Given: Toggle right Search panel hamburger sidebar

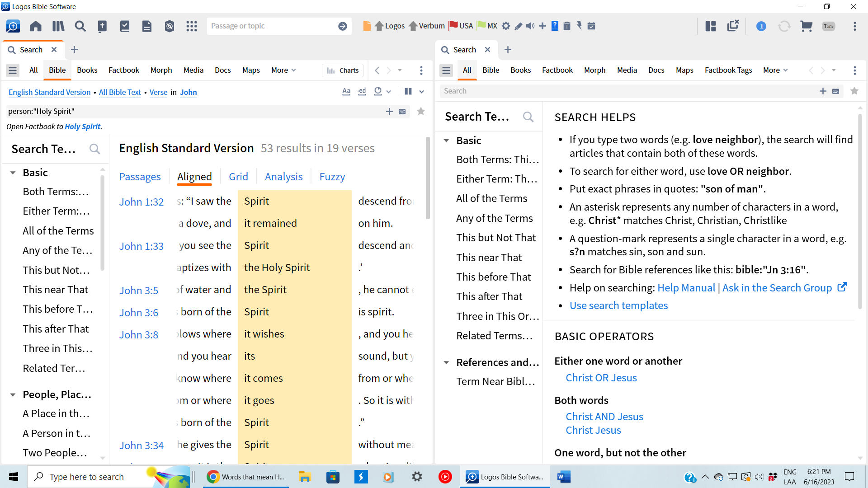Looking at the screenshot, I should coord(446,70).
